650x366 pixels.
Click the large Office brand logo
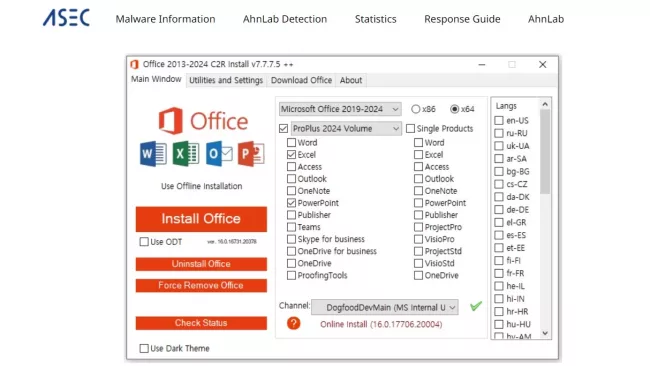pos(203,121)
